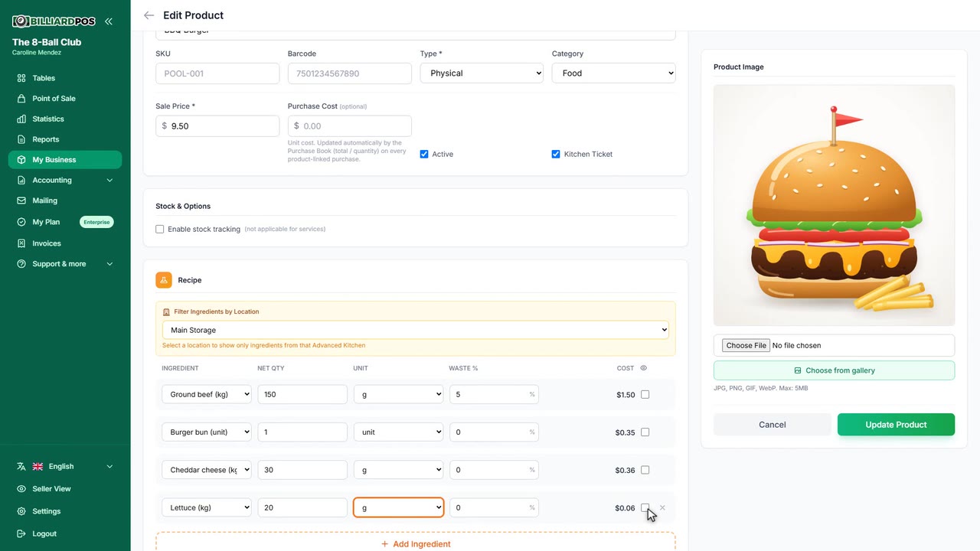The height and width of the screenshot is (551, 980).
Task: Open the Category dropdown showing Food
Action: coord(614,73)
